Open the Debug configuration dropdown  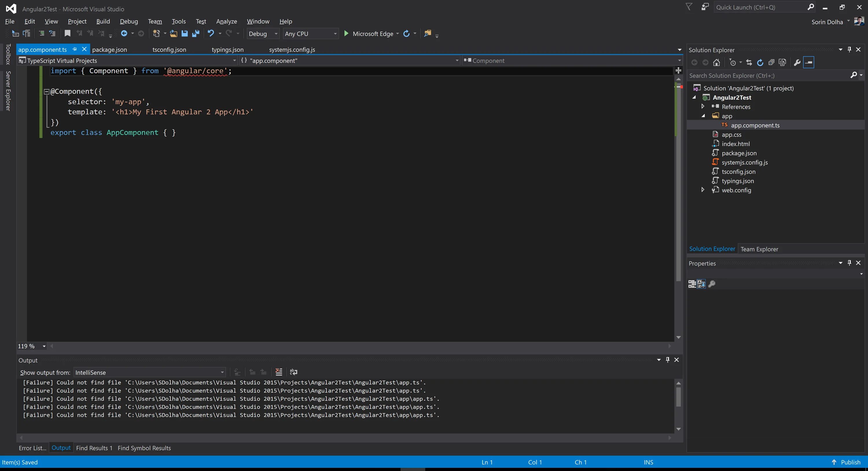click(263, 34)
